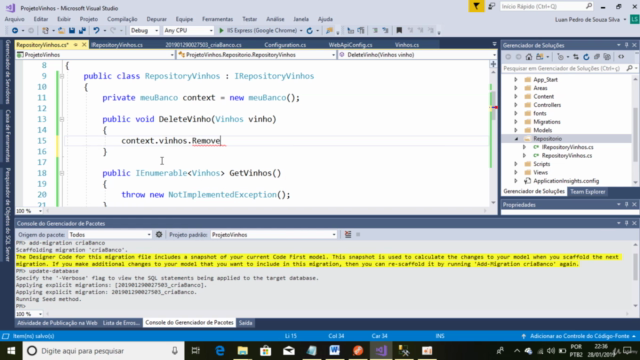Collapse the RepositoryVinhos class outline
The image size is (640, 360).
tap(62, 76)
